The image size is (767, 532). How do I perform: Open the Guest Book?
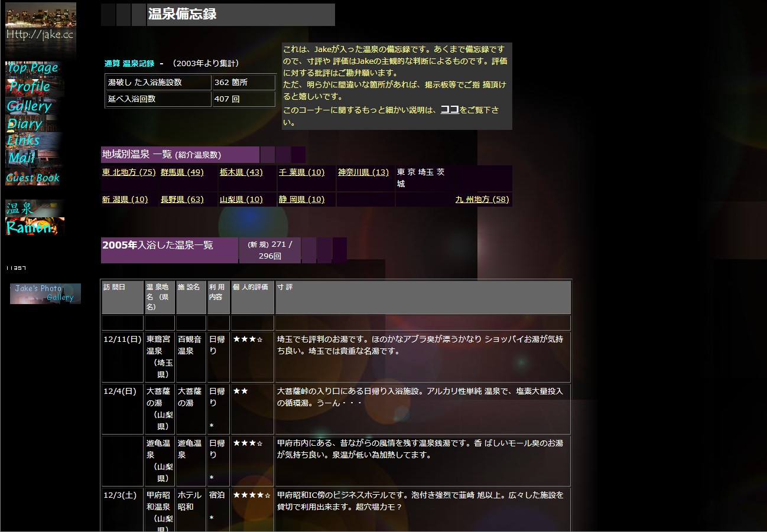pyautogui.click(x=33, y=178)
